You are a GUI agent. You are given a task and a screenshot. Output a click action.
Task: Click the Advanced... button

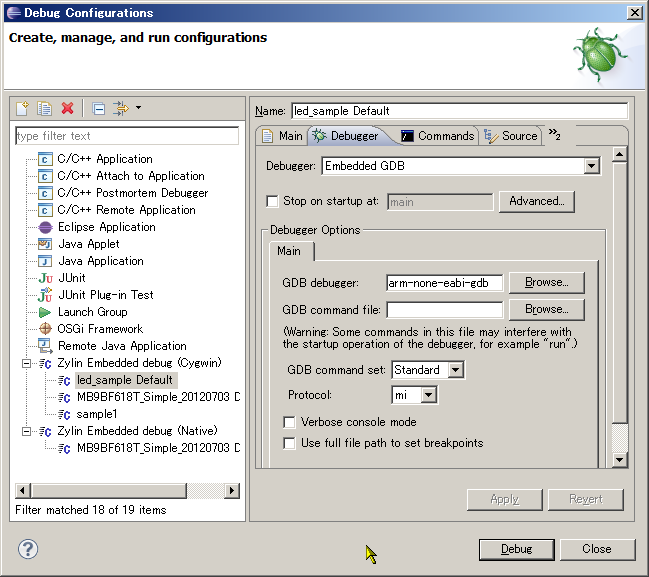tap(537, 201)
